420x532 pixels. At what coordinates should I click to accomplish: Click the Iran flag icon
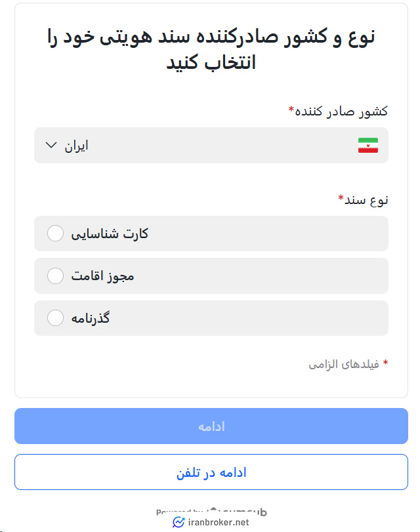coord(367,145)
